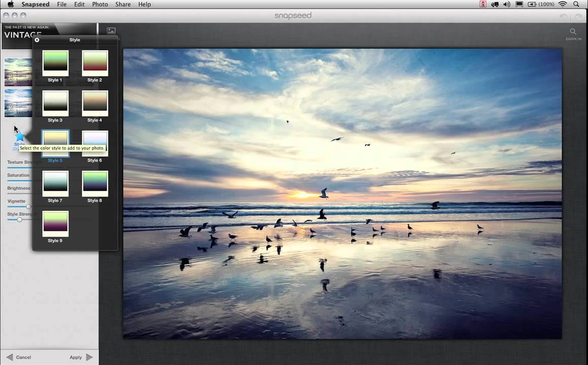This screenshot has height=365, width=588.
Task: Click the Cancel button
Action: (x=23, y=357)
